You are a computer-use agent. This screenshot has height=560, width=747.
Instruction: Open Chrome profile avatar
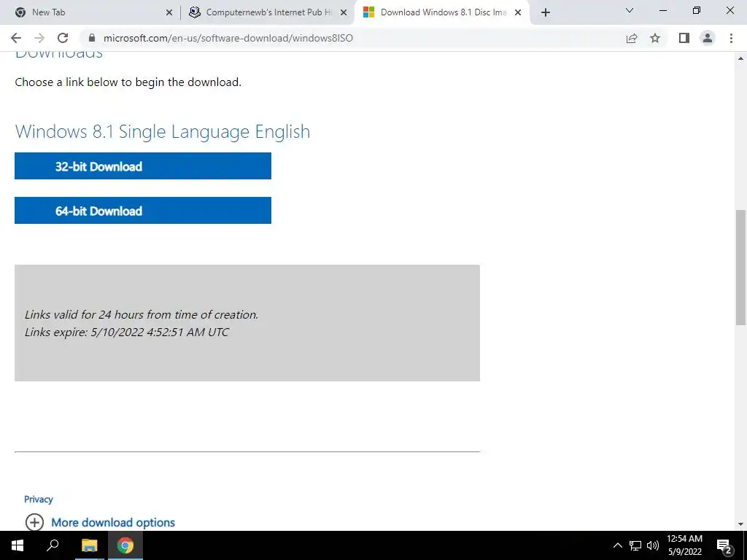[708, 38]
